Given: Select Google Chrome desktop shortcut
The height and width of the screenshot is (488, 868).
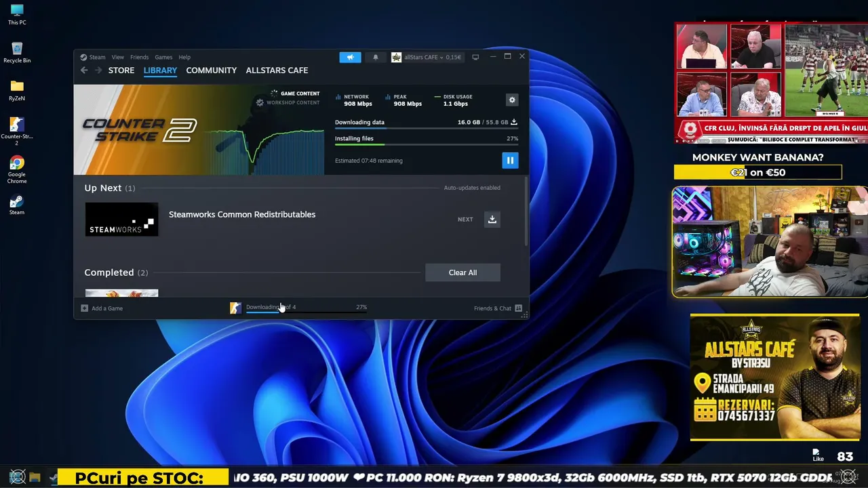Looking at the screenshot, I should (17, 169).
